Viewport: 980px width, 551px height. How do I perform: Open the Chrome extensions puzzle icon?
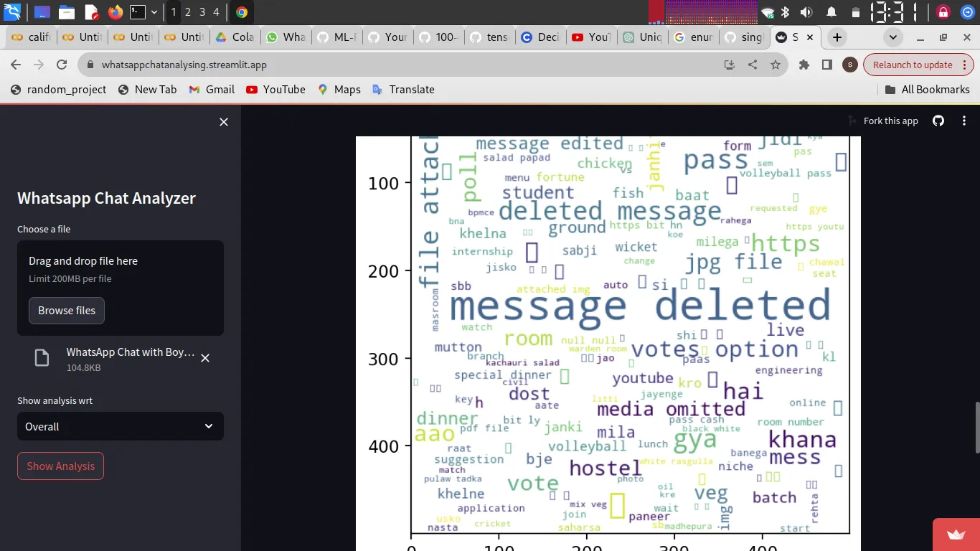tap(804, 65)
